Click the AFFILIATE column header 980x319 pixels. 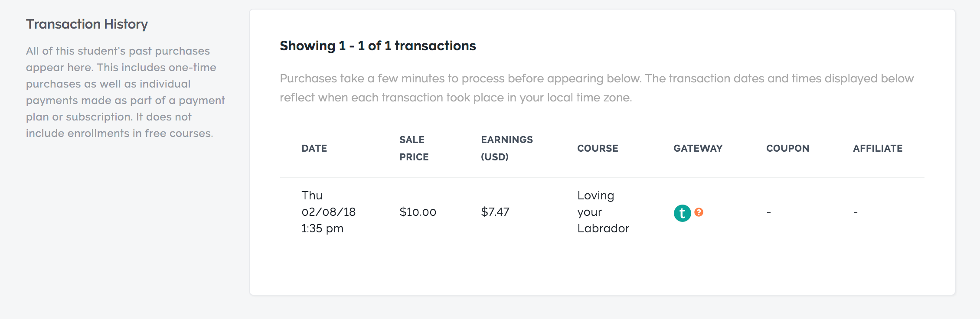click(878, 148)
